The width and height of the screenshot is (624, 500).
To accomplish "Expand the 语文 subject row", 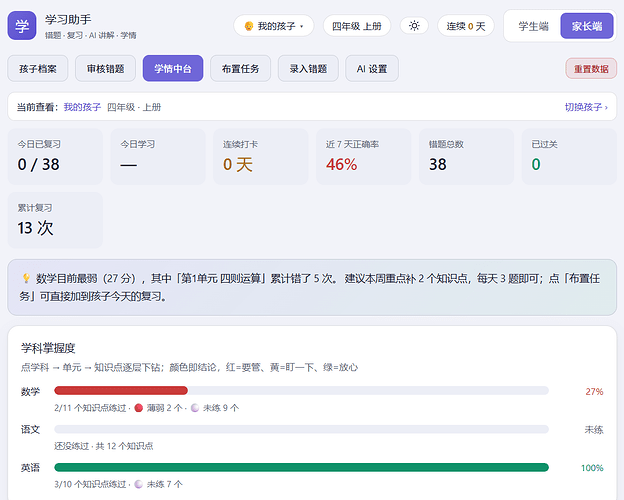I will point(312,437).
